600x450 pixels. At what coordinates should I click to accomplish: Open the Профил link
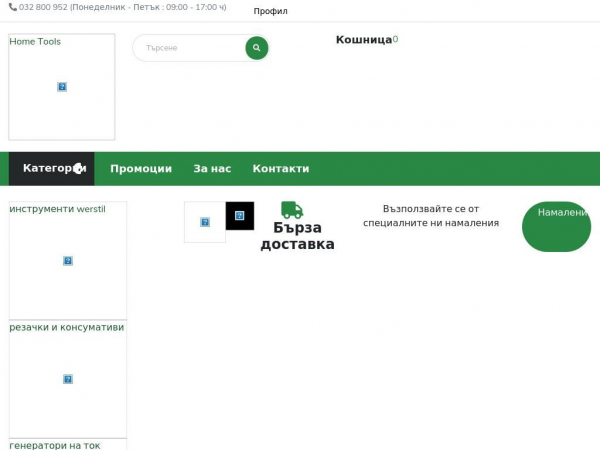[270, 11]
